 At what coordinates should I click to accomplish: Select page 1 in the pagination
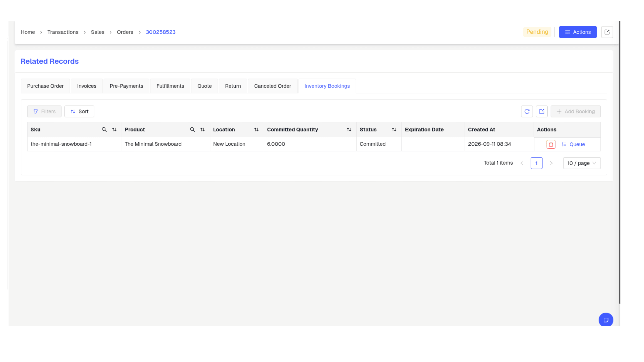point(536,163)
